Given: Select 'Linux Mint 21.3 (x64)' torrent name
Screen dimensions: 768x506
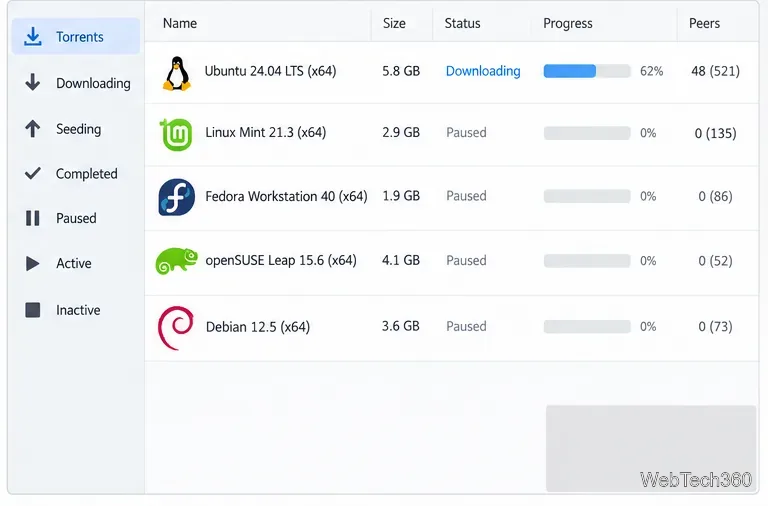Looking at the screenshot, I should 265,132.
